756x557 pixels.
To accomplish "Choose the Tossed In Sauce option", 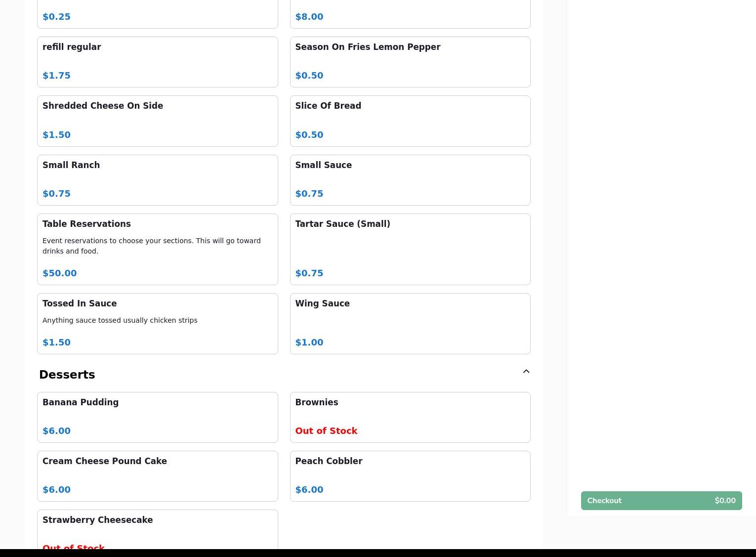I will tap(157, 323).
